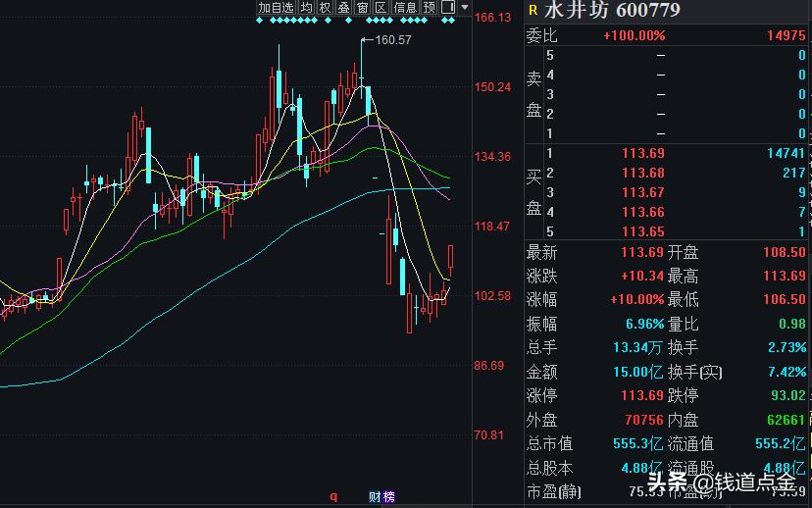812x508 pixels.
Task: Add stock to watchlist with 加自选
Action: tap(276, 7)
